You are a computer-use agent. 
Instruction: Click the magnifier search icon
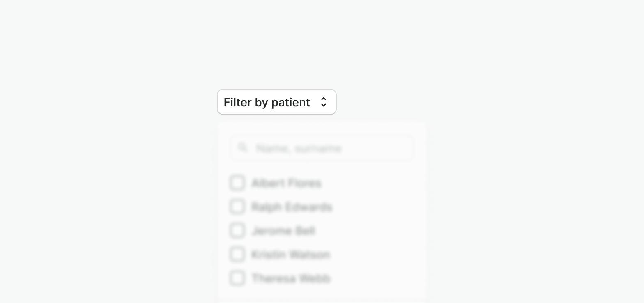[243, 147]
